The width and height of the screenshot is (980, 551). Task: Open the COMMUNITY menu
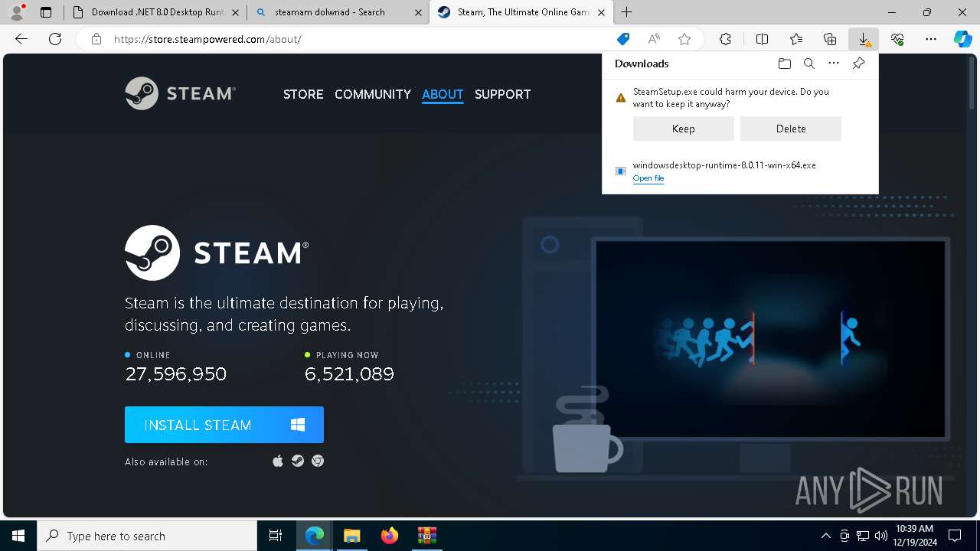[373, 94]
